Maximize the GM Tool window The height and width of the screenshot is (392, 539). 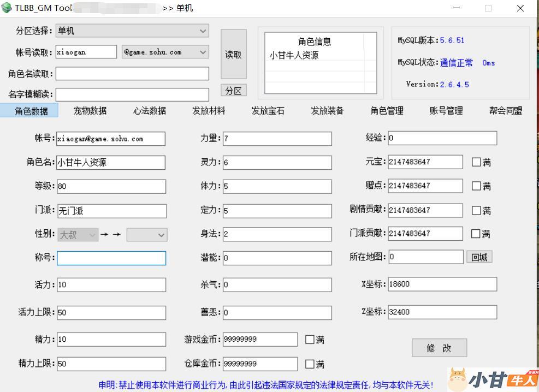[488, 8]
